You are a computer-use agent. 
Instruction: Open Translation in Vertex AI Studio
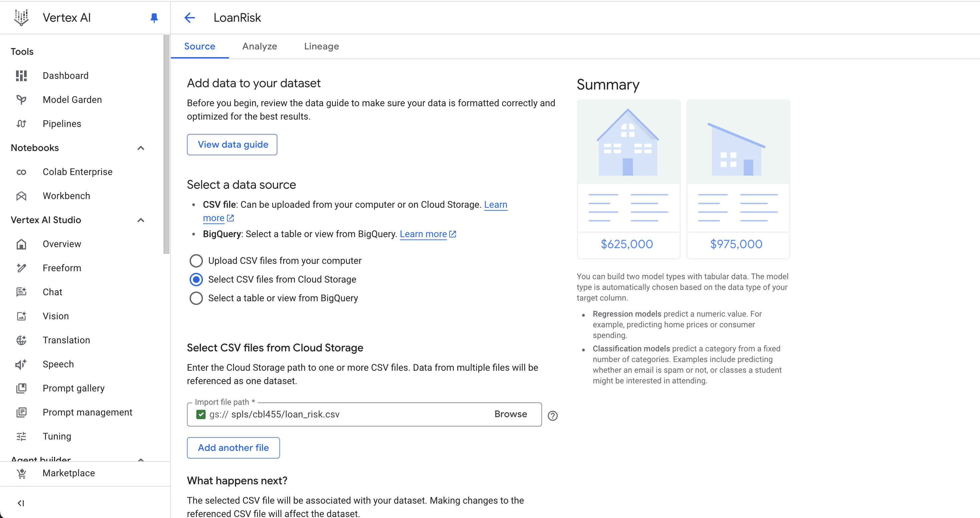click(66, 340)
